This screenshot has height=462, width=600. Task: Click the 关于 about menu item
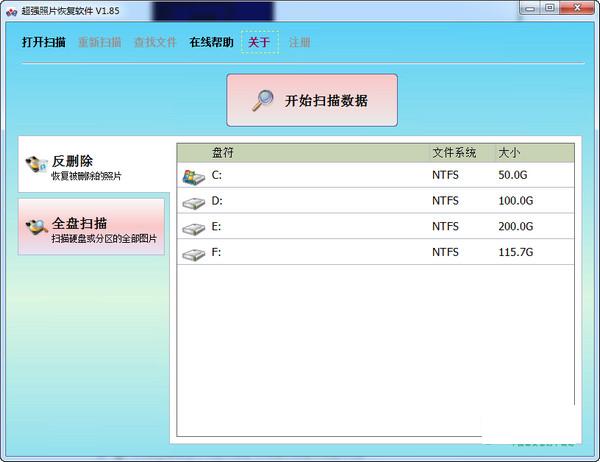259,43
